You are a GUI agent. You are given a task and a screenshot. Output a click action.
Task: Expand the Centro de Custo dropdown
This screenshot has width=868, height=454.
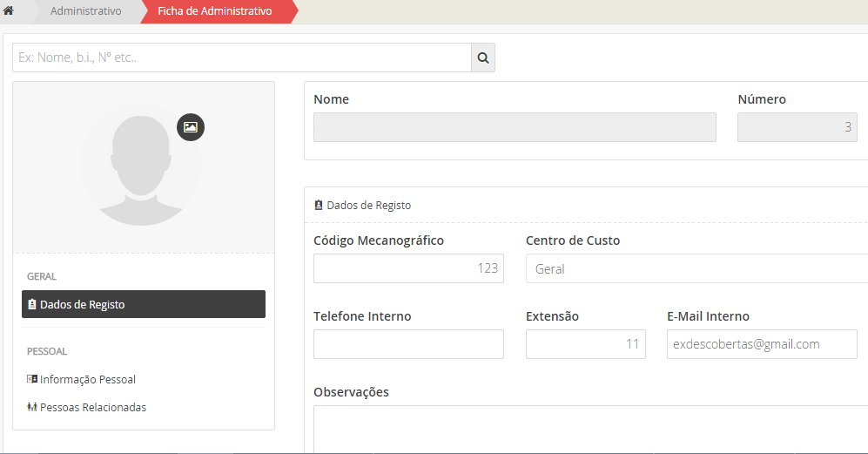(696, 268)
